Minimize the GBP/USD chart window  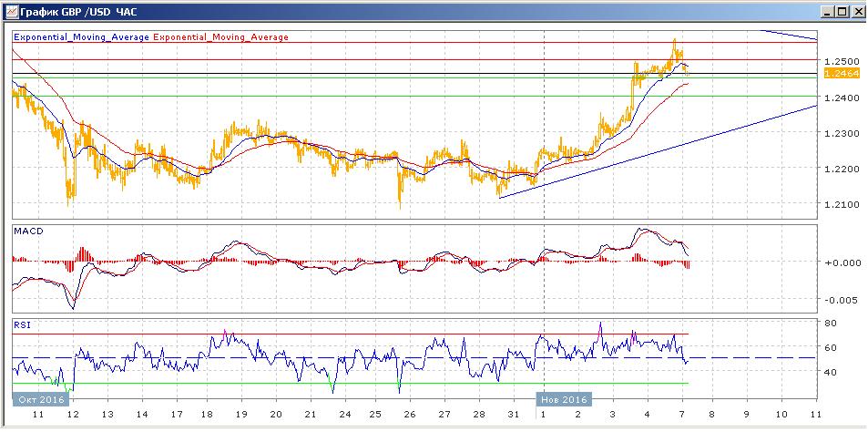point(828,11)
